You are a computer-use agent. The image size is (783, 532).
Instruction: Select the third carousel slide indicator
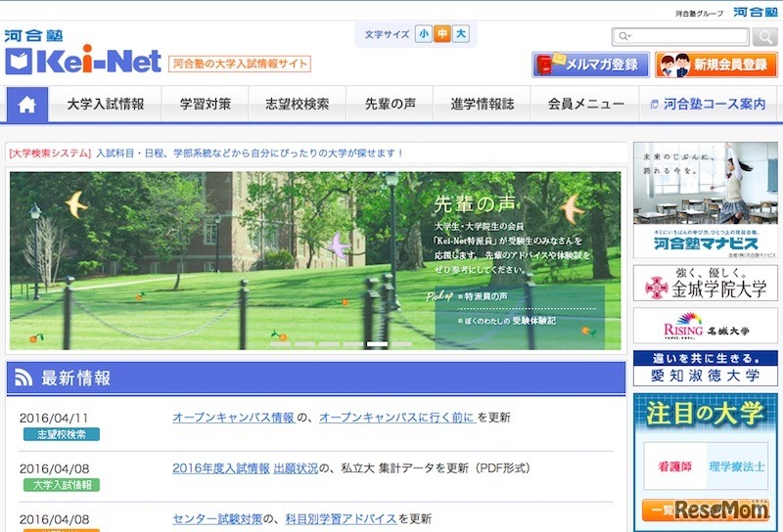click(x=329, y=344)
